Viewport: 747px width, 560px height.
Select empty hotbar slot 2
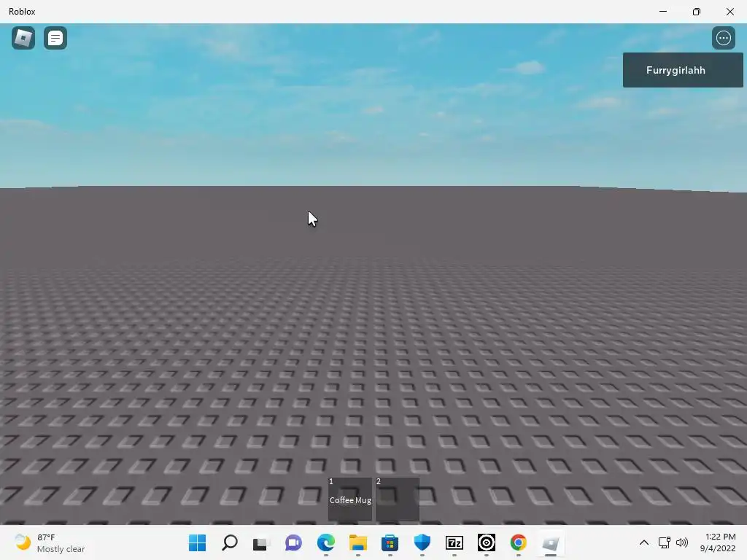398,499
